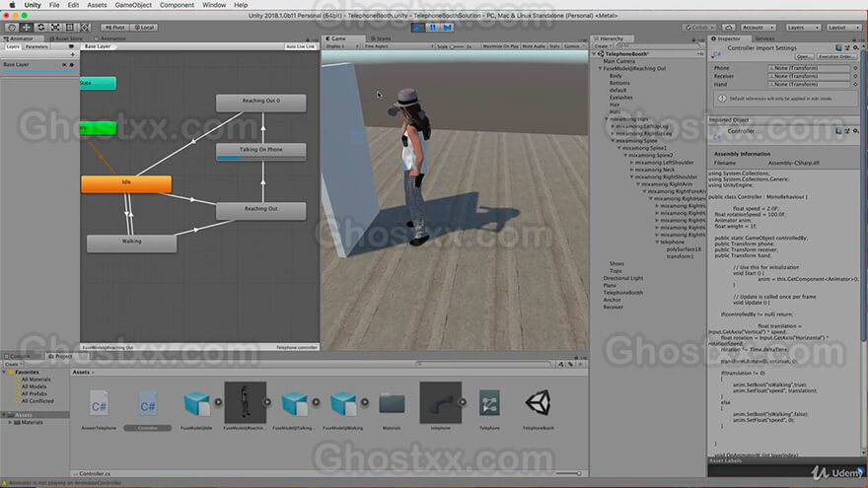Open the Layers dropdown in toolbar
868x488 pixels.
[x=803, y=28]
